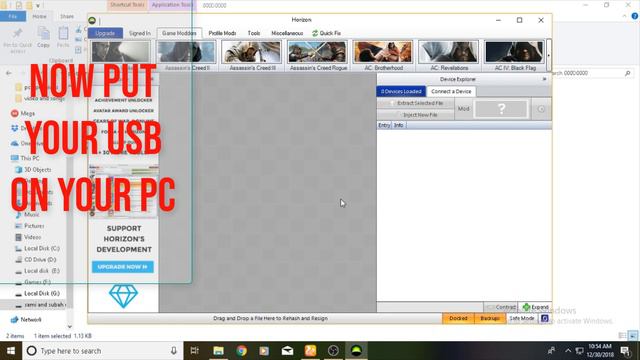Open the Windows Start menu

tap(11, 351)
